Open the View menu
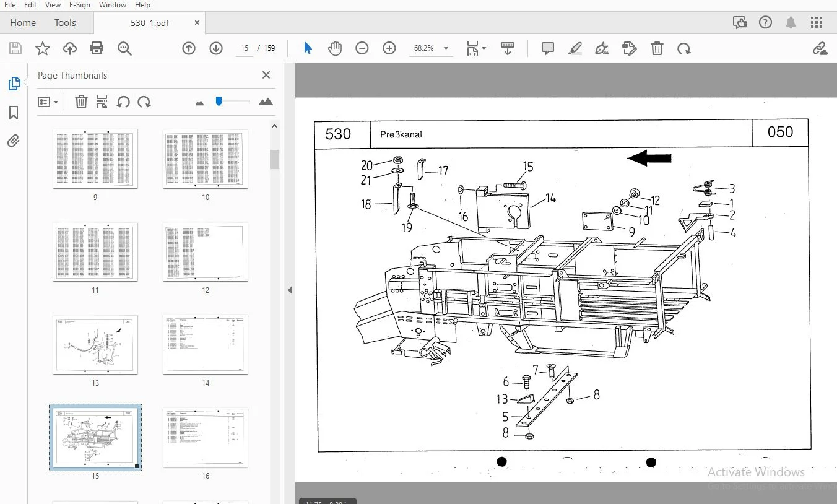 (53, 5)
